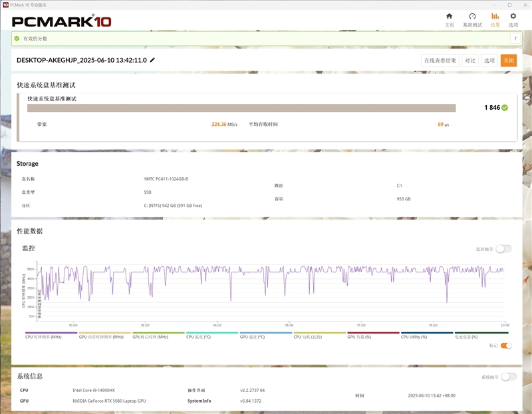Click the bandwidth value 224.36 MB/s
Screen dimensions: 532x414
click(x=224, y=124)
